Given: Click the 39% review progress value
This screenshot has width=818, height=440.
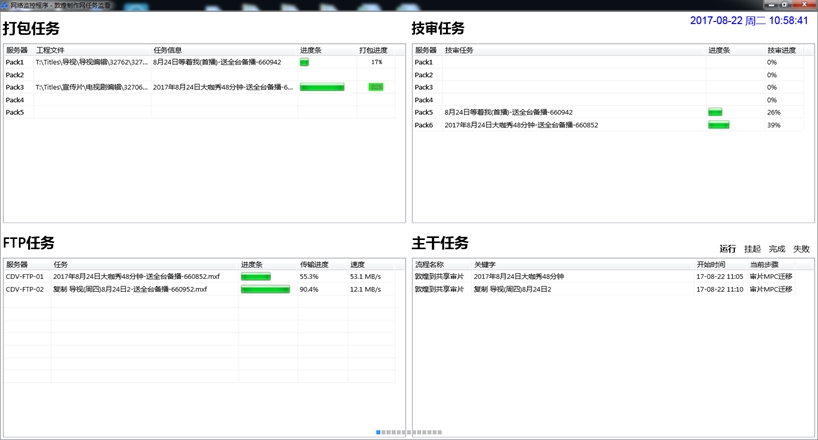Looking at the screenshot, I should coord(774,125).
